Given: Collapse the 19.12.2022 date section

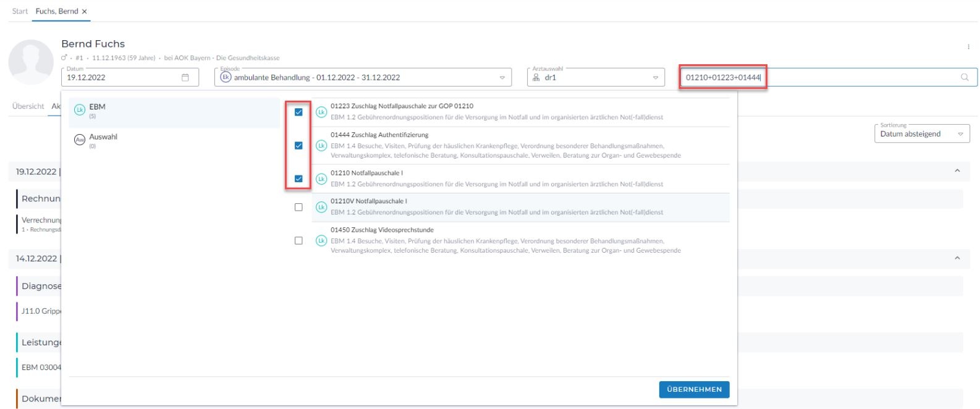Looking at the screenshot, I should [957, 171].
